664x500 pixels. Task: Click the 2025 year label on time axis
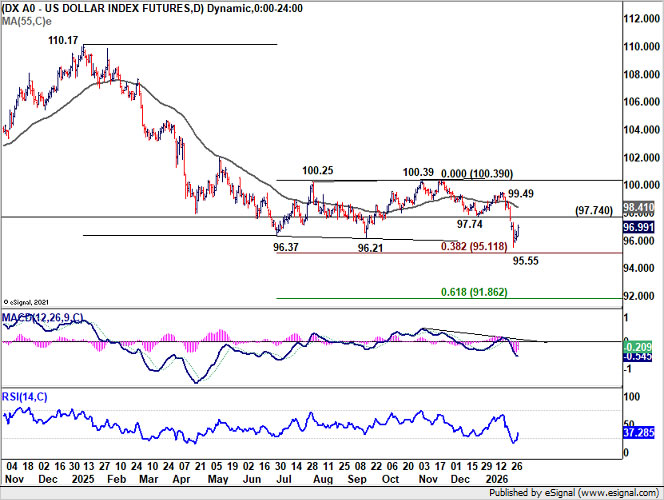(83, 479)
